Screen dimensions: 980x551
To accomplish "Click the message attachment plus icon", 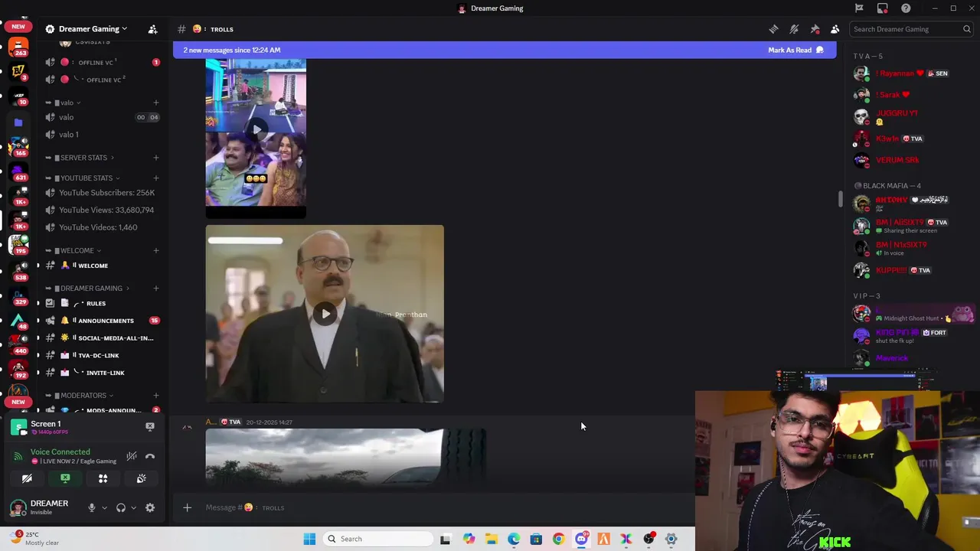I will click(x=187, y=507).
